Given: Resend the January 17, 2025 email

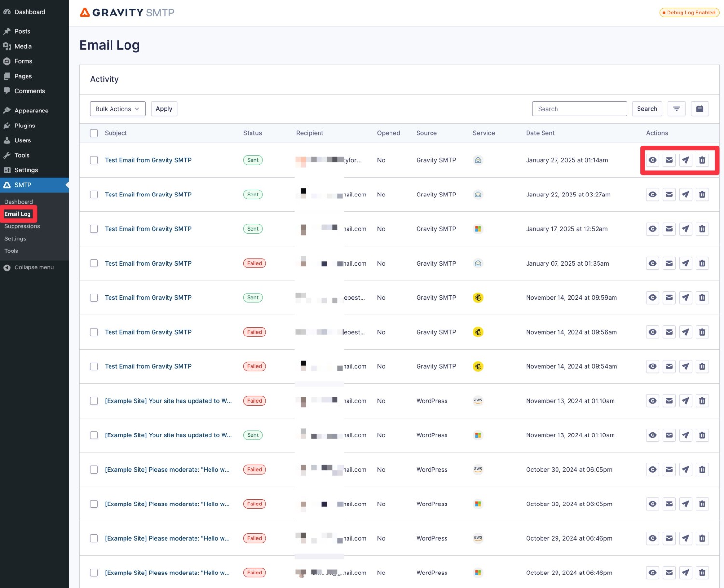Looking at the screenshot, I should click(x=685, y=229).
